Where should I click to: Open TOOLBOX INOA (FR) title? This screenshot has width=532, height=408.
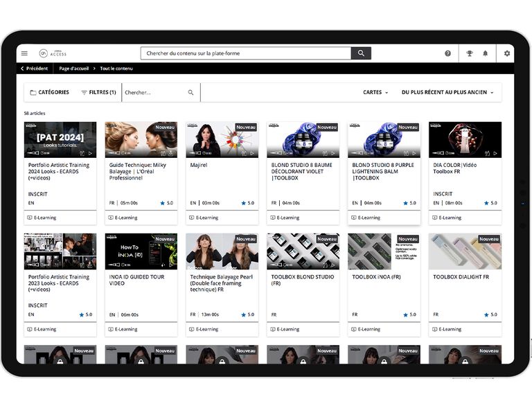tap(376, 277)
